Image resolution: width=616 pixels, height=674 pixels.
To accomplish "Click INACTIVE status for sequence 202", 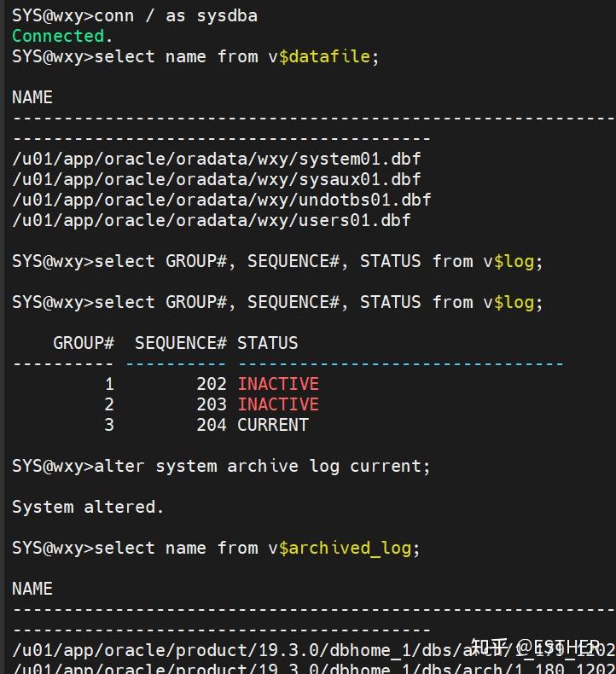I will click(278, 384).
